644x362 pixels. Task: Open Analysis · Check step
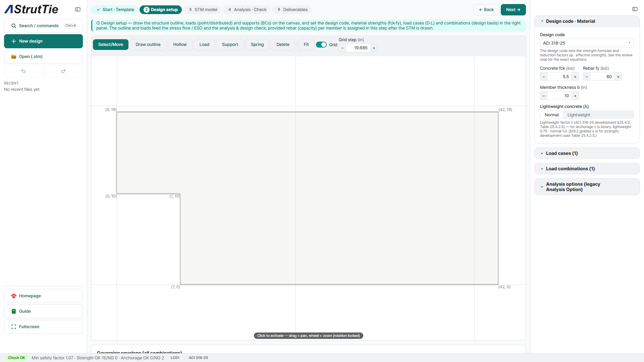247,10
